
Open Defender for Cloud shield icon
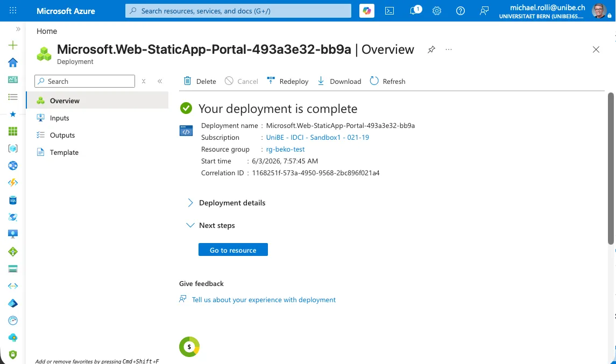[x=12, y=354]
